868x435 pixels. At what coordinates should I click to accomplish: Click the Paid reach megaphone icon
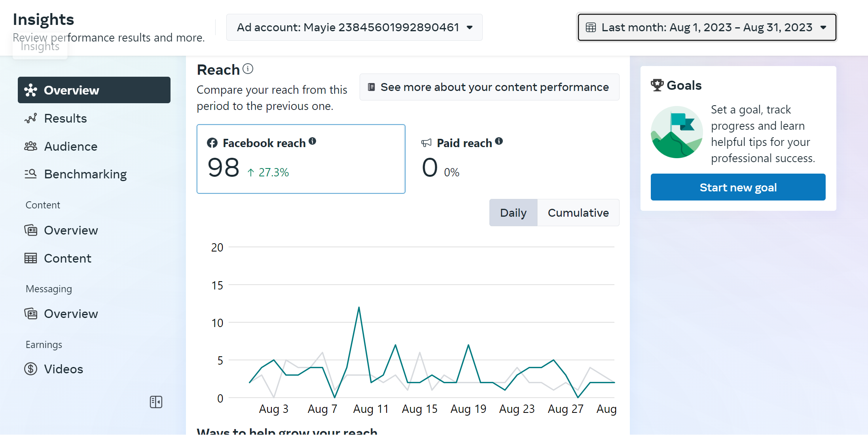coord(426,143)
